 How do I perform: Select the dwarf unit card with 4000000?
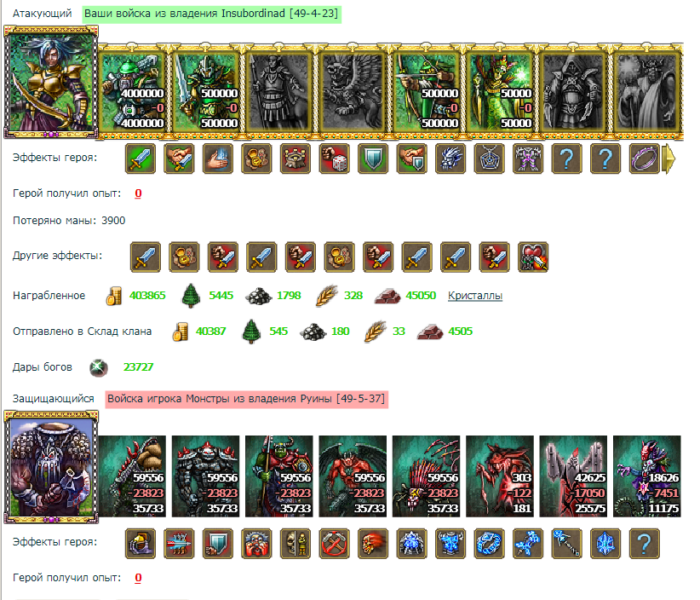pos(132,92)
